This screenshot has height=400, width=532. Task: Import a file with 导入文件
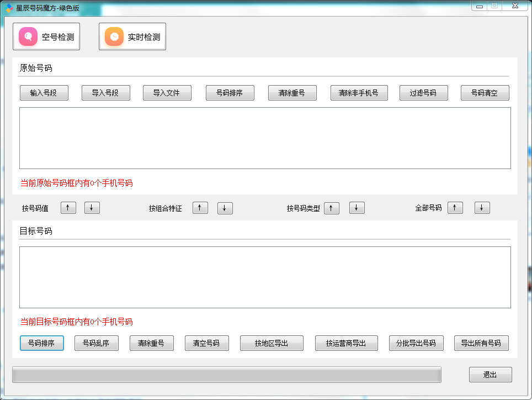point(167,93)
